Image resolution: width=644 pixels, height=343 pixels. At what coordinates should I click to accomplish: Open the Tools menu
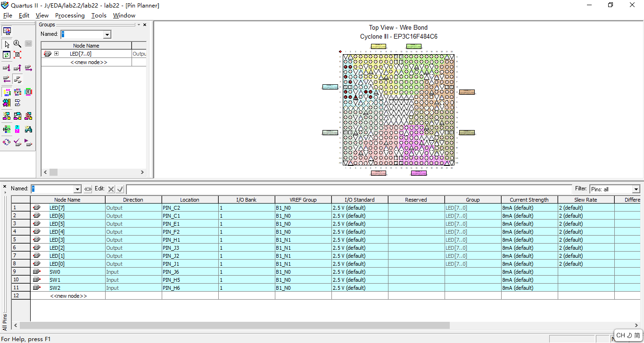coord(99,16)
